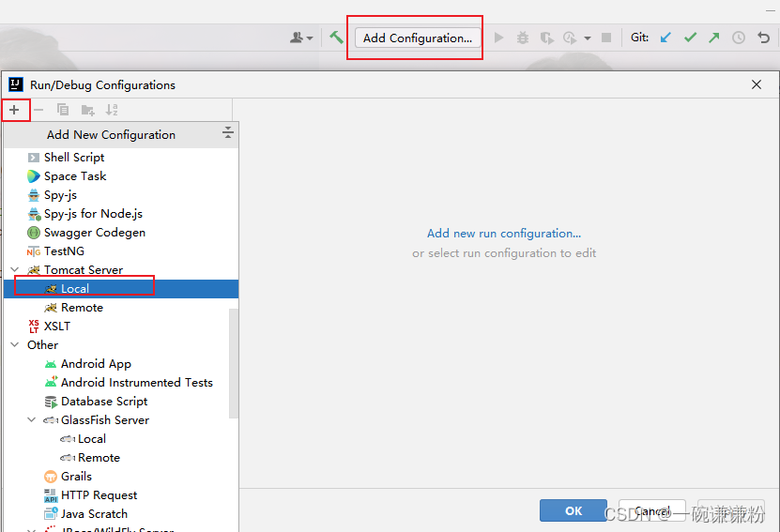
Task: Open the user account dropdown icon
Action: 301,38
